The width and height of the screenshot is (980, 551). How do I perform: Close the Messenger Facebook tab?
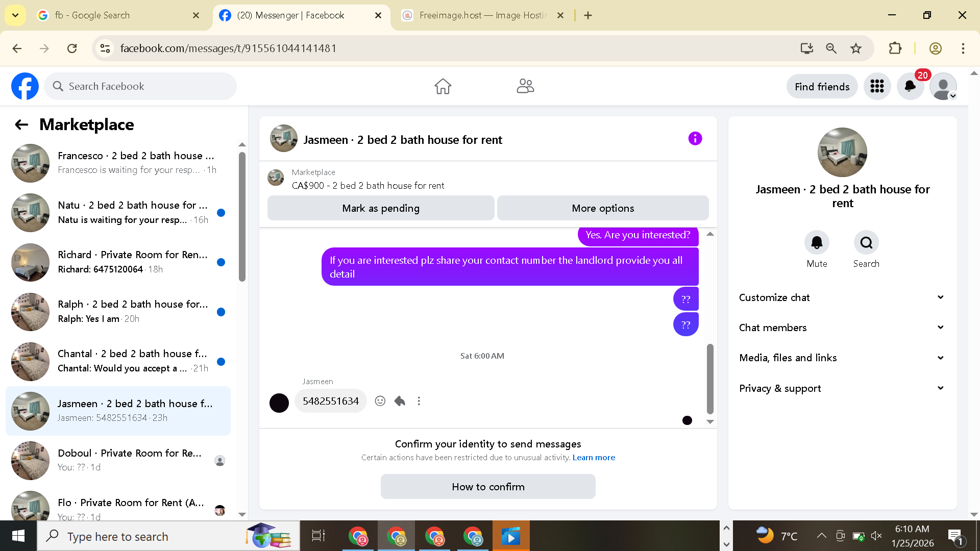click(x=378, y=15)
